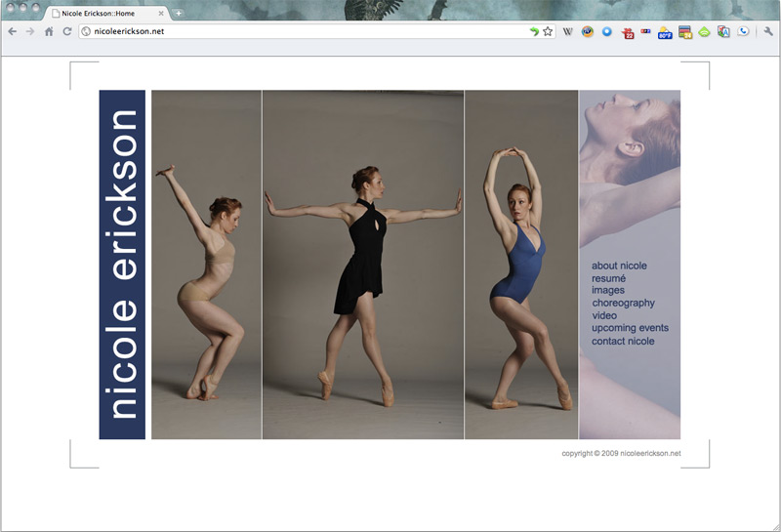Click the Wikipedia extension icon
The height and width of the screenshot is (532, 781).
click(568, 31)
